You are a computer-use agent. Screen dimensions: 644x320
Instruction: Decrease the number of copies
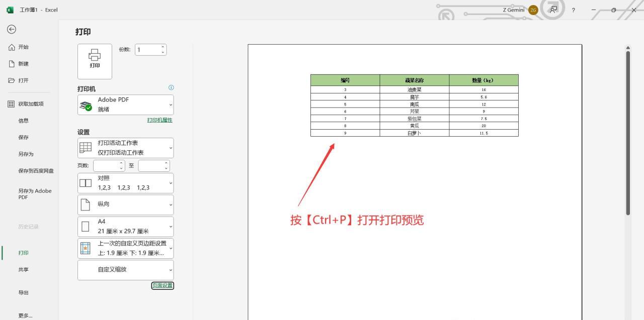(x=163, y=52)
